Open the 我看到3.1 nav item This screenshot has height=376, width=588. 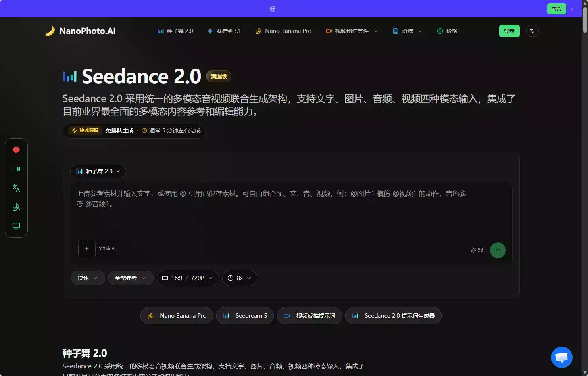coord(224,31)
